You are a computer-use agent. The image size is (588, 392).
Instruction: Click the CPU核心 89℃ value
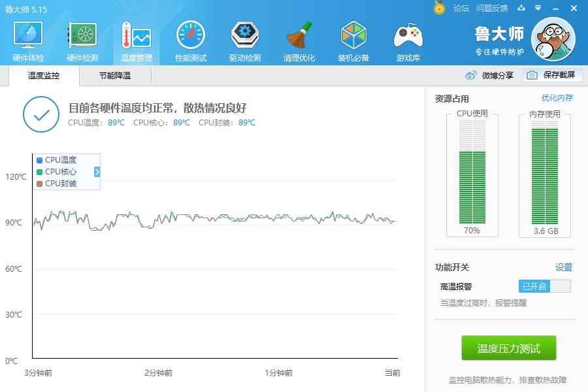[182, 123]
